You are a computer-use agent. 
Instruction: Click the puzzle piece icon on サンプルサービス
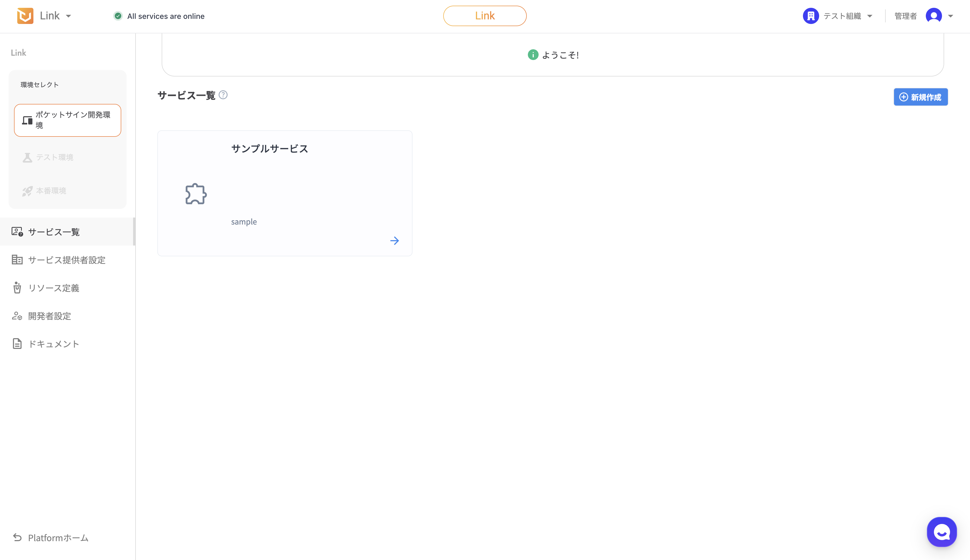[x=196, y=194]
